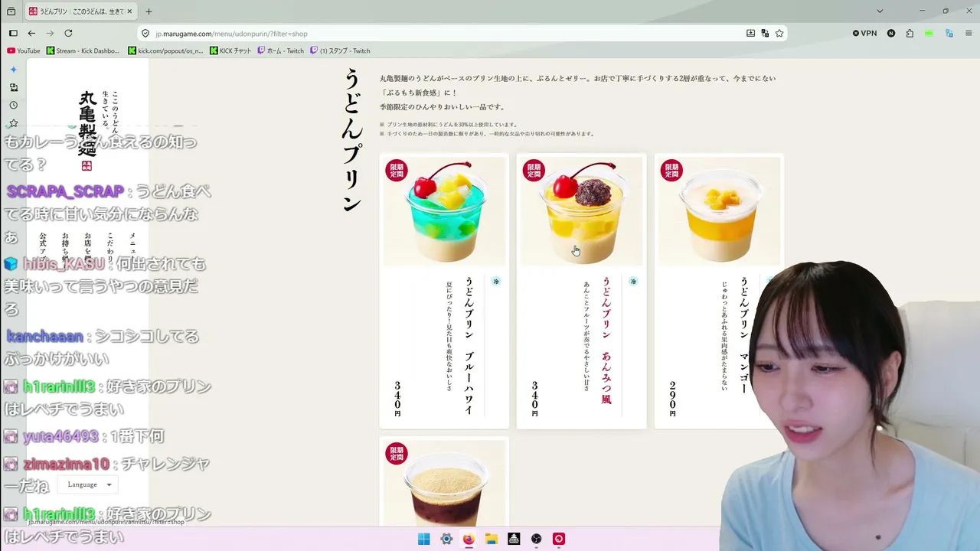Screen dimensions: 980x551
Task: Open the KICK チャット bookmark
Action: (230, 51)
